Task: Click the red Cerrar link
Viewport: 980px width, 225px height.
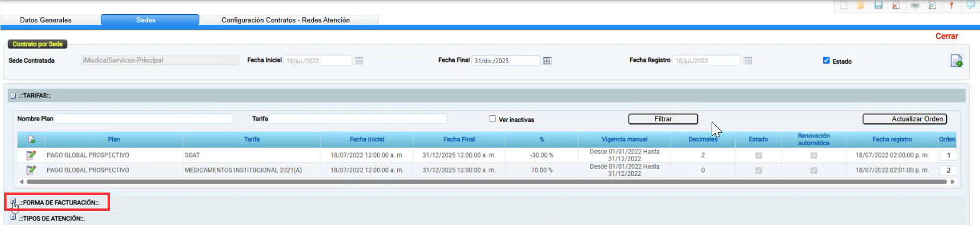Action: pos(946,36)
